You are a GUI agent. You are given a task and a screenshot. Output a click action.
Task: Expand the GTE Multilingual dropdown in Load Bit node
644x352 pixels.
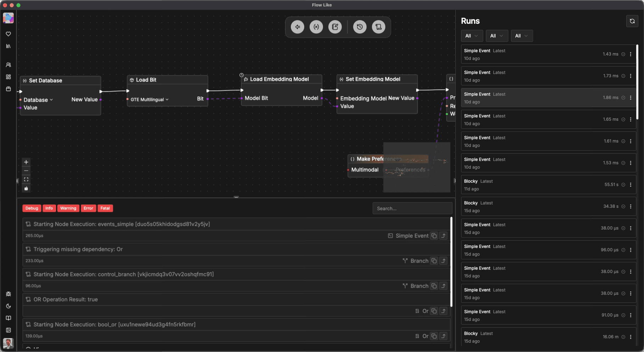pos(149,100)
